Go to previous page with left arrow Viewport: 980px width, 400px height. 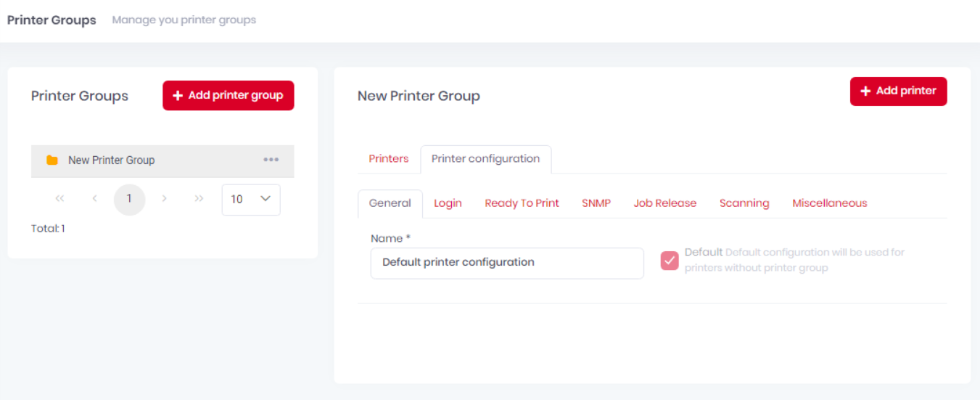click(x=94, y=199)
